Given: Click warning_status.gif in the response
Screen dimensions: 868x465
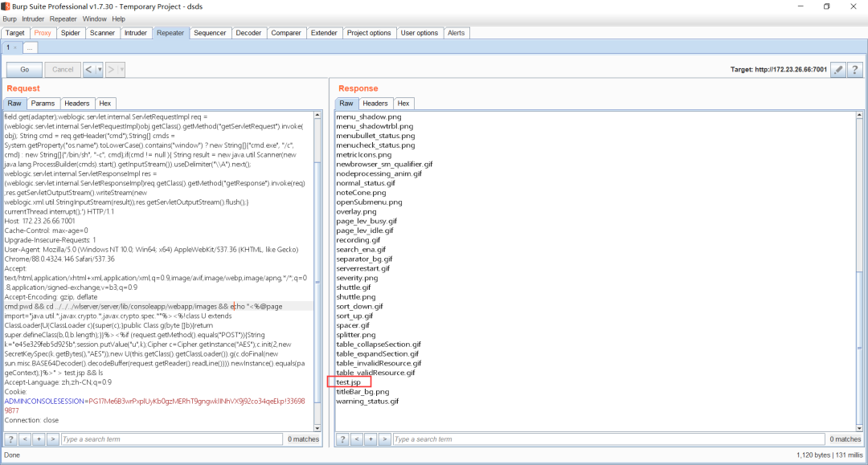Looking at the screenshot, I should click(367, 401).
